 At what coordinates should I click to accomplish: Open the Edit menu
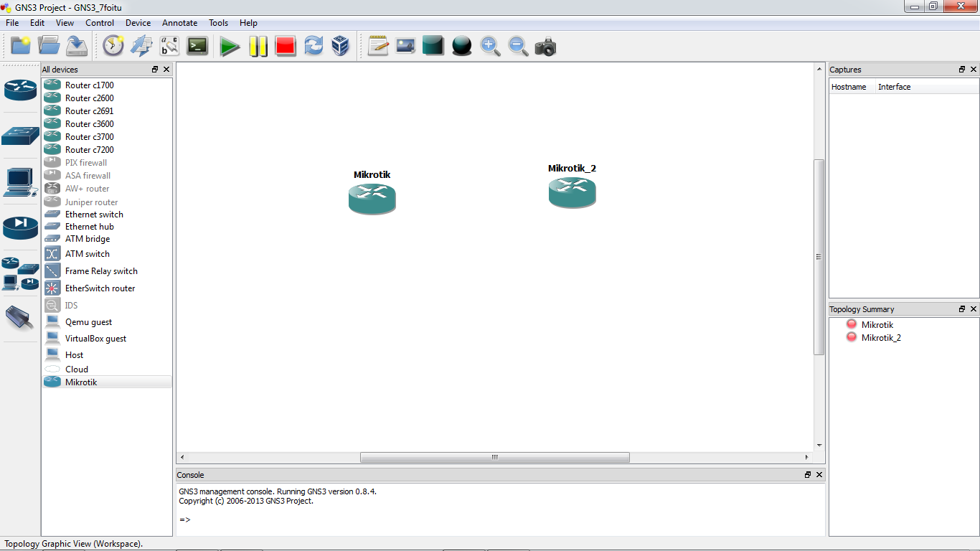pos(37,23)
